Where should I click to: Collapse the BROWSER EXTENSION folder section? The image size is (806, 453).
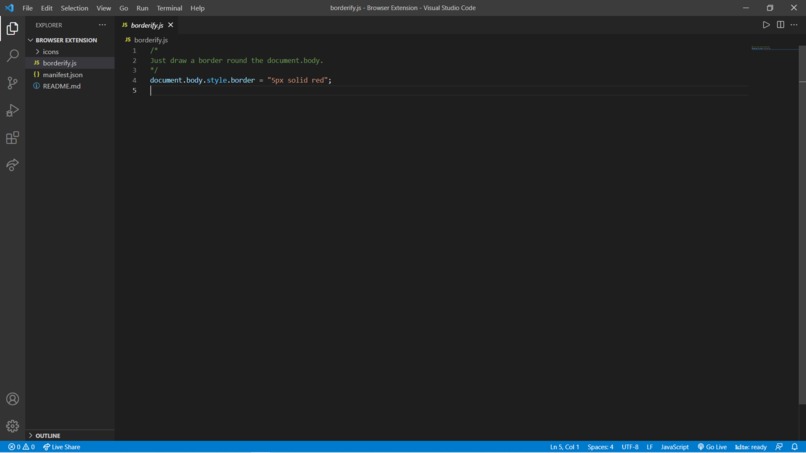tap(70, 40)
